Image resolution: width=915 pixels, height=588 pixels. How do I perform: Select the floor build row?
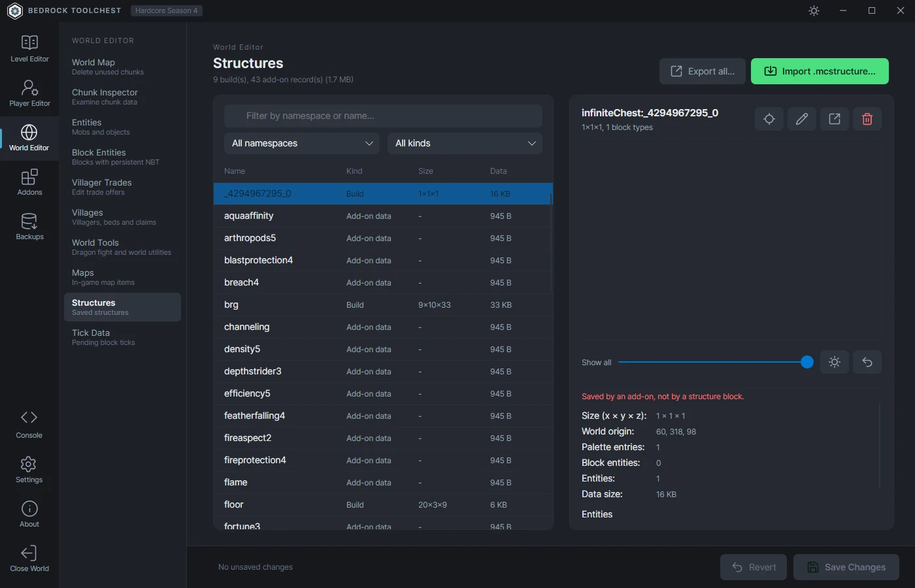click(383, 504)
